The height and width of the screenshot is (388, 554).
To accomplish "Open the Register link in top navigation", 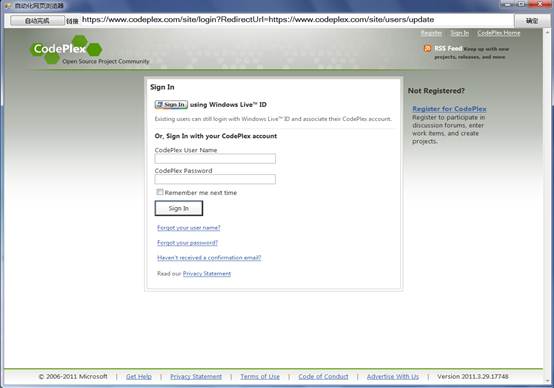I will tap(431, 33).
